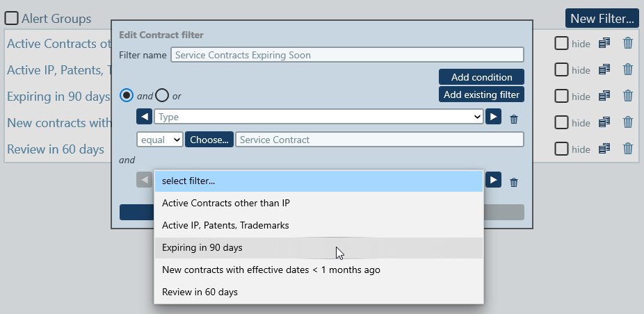The height and width of the screenshot is (314, 644).
Task: Click left arrow beside the Type field
Action: (x=144, y=117)
